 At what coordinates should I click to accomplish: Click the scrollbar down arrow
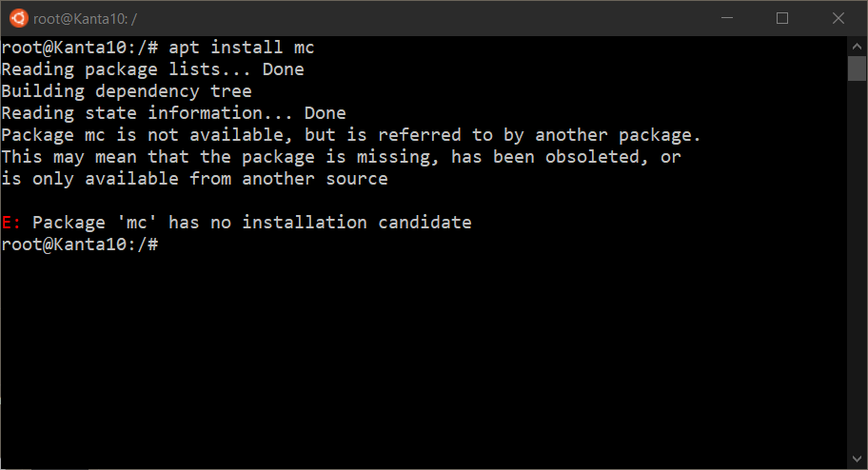[857, 459]
